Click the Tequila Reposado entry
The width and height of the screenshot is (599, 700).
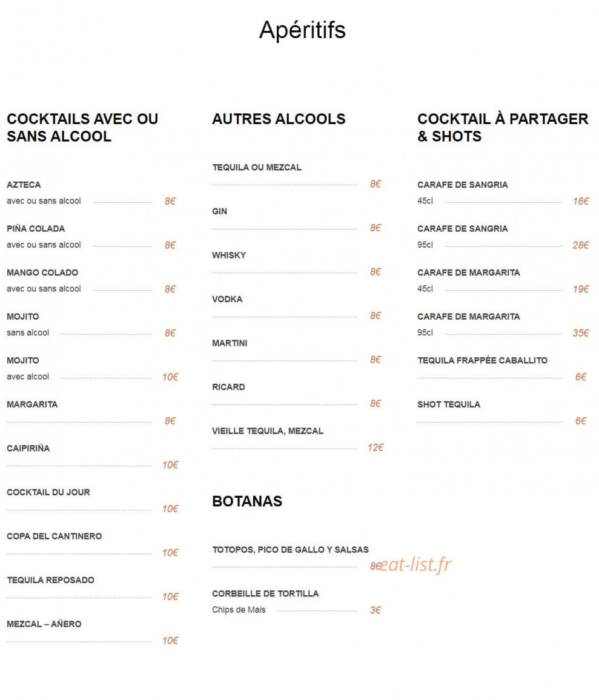click(x=50, y=580)
